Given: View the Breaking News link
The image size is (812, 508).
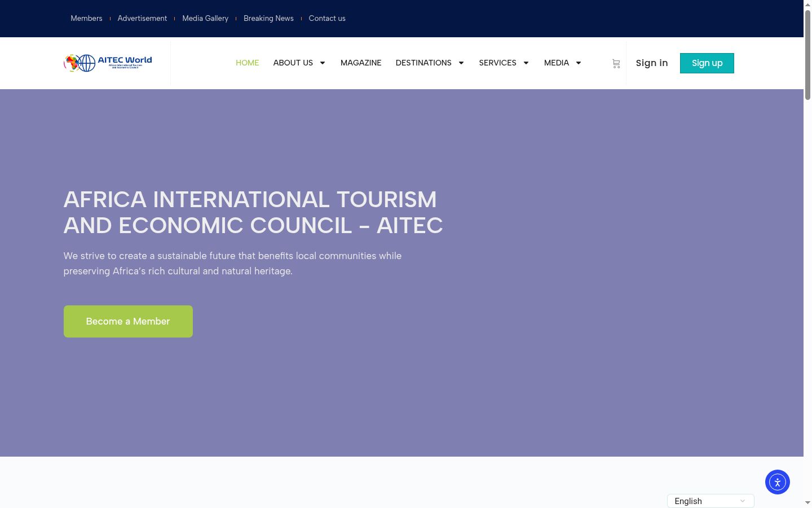Looking at the screenshot, I should click(x=268, y=18).
